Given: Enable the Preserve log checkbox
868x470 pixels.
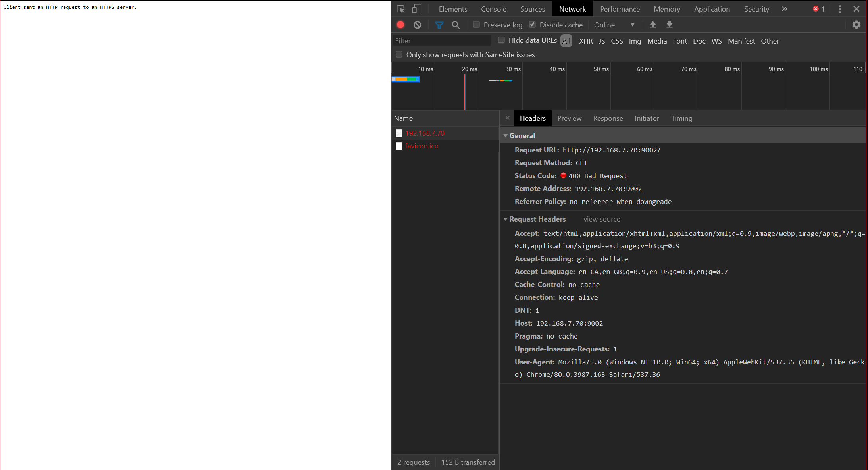Looking at the screenshot, I should pos(476,25).
